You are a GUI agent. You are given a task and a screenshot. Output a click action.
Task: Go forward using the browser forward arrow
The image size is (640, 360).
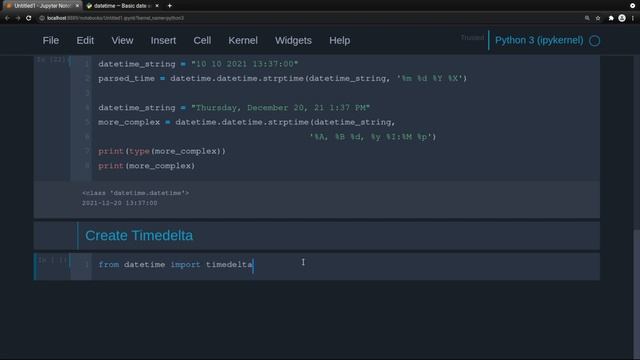tap(18, 18)
